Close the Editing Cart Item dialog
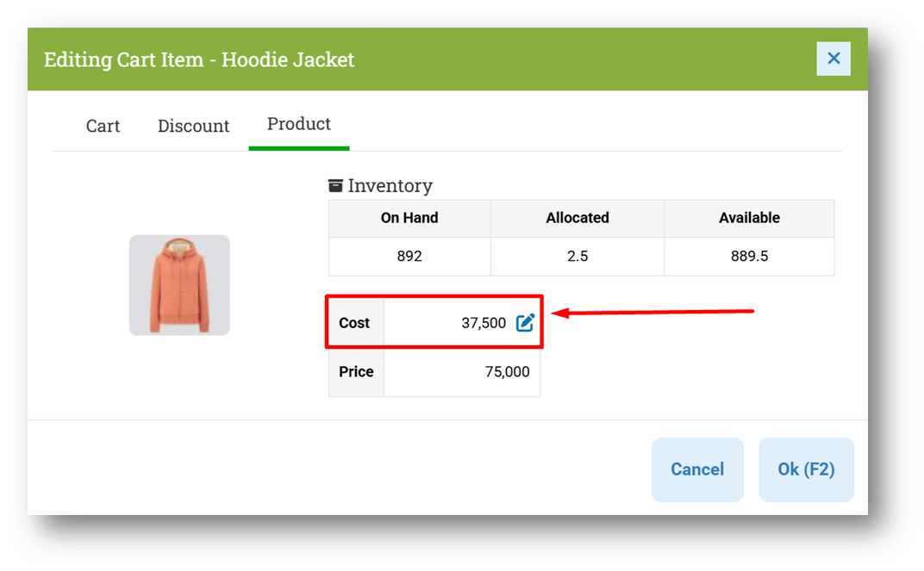Viewport: 924px width, 571px height. [x=833, y=59]
